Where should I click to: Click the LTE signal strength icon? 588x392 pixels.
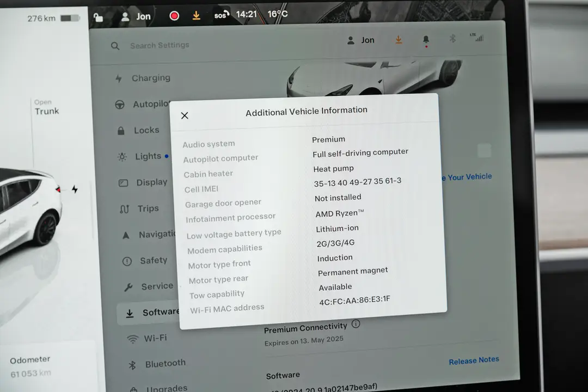click(x=476, y=37)
